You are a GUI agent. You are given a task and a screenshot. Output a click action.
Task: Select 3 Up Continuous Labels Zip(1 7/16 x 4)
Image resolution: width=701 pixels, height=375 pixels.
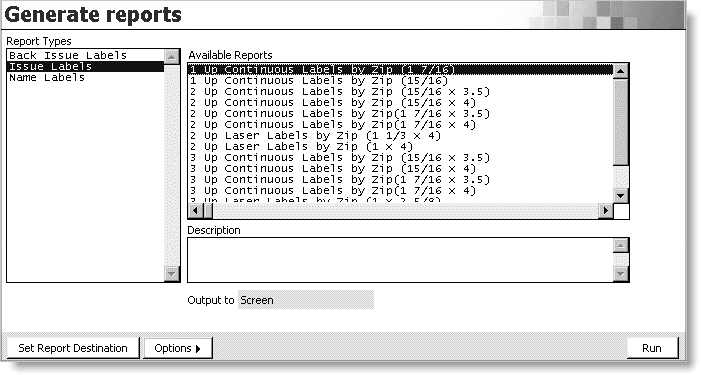click(401, 190)
